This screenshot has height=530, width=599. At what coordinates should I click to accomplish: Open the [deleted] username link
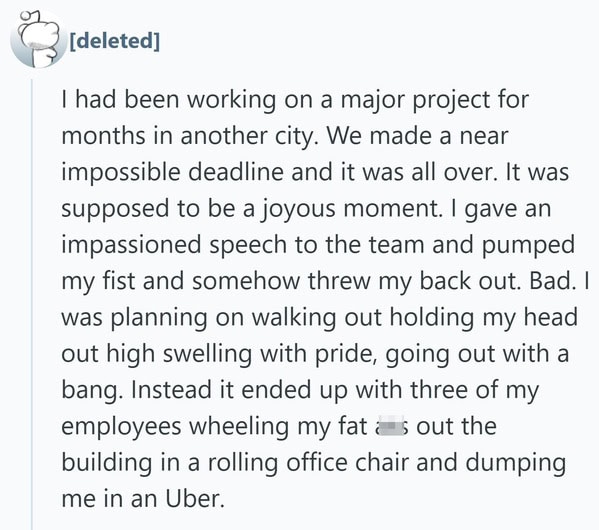click(115, 41)
